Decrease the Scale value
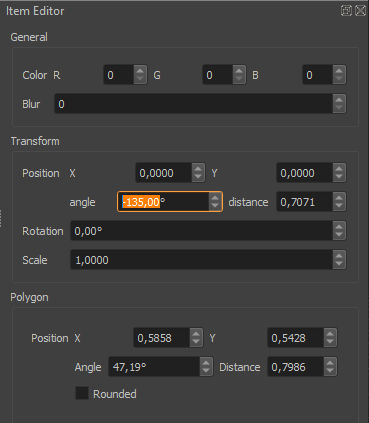The width and height of the screenshot is (369, 423). coord(339,264)
